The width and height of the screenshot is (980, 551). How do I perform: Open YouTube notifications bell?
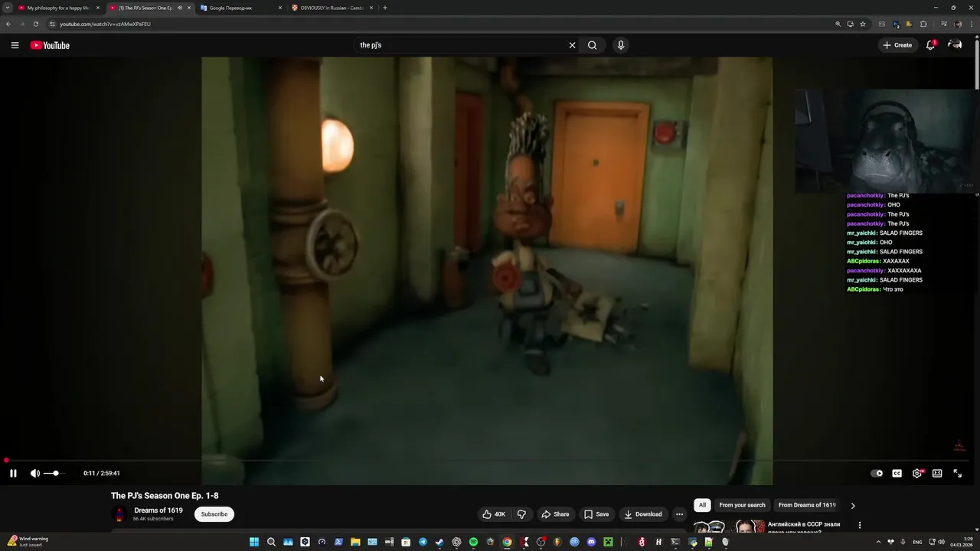[930, 45]
